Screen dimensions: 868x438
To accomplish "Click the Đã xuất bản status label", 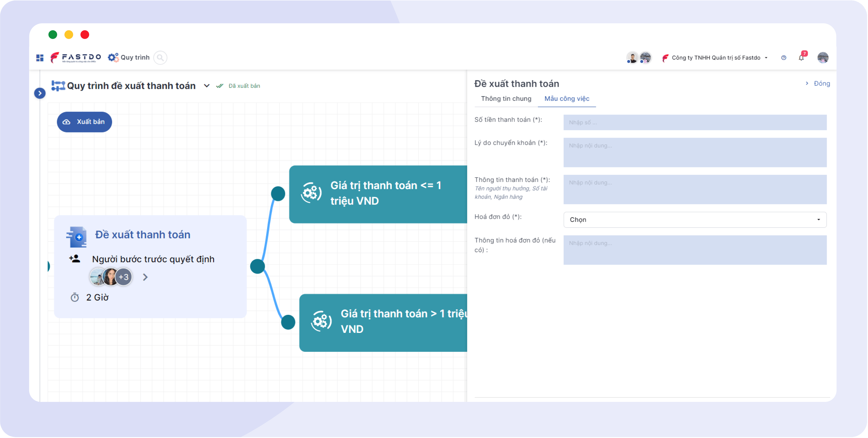I will pos(244,86).
